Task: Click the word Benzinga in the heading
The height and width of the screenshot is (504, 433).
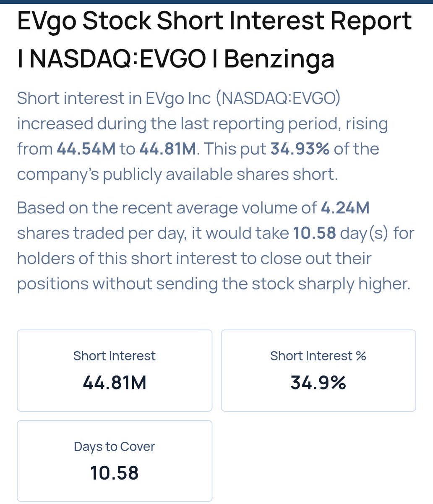Action: click(279, 60)
